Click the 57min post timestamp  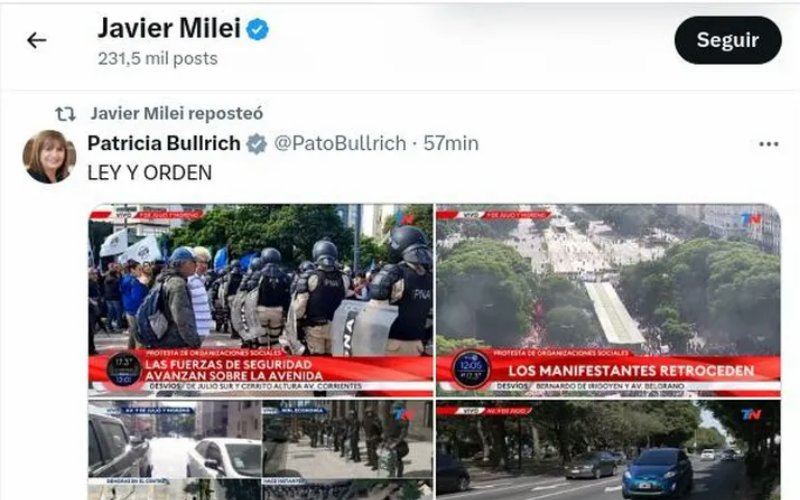click(x=451, y=143)
